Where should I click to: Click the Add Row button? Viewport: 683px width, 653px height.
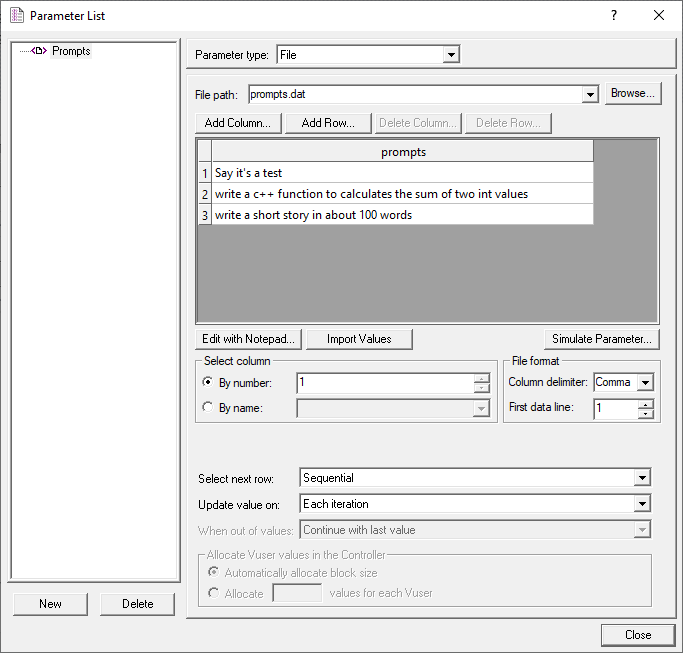(328, 123)
